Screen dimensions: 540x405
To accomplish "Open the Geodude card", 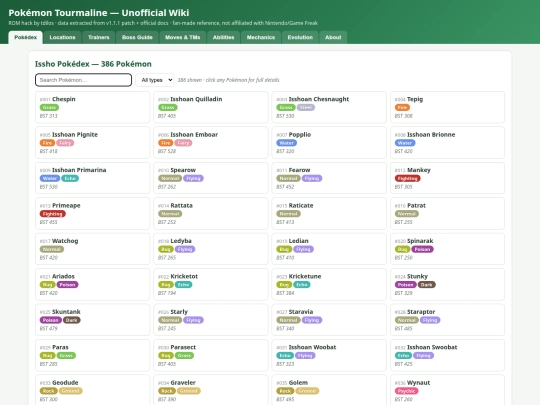I will pos(93,390).
